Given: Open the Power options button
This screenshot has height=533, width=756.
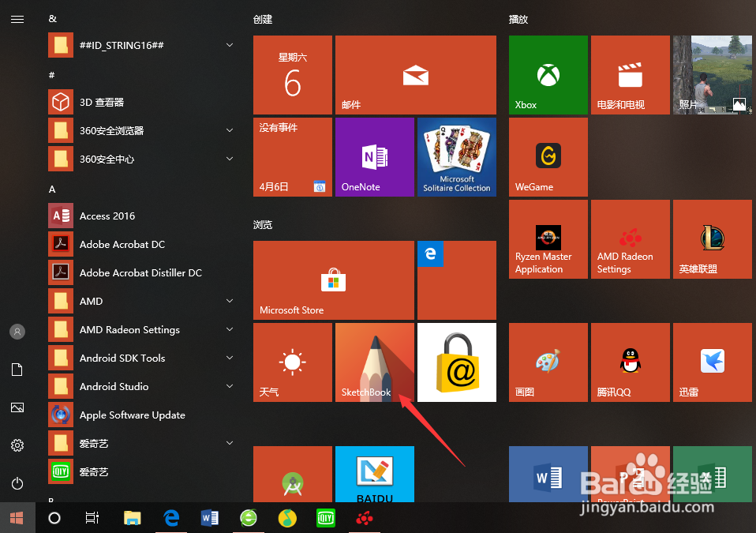Looking at the screenshot, I should coord(17,482).
